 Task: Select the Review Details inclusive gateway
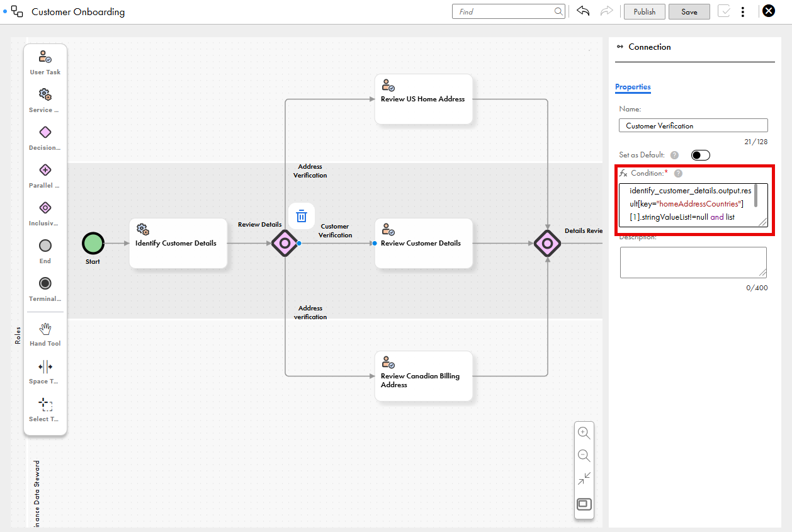[x=285, y=243]
